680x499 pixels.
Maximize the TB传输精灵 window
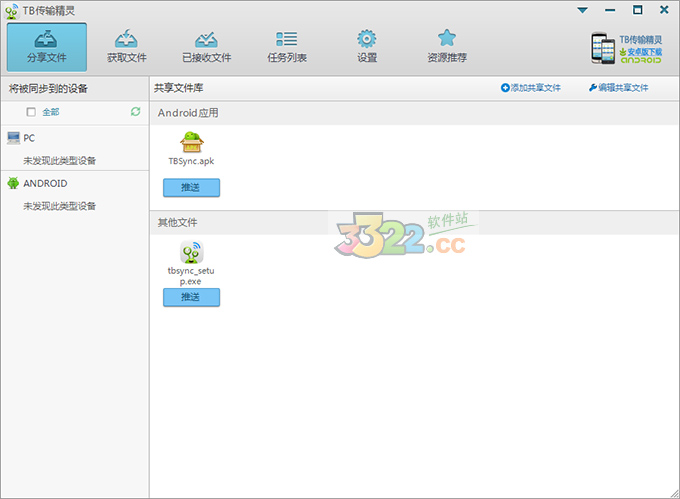(638, 10)
